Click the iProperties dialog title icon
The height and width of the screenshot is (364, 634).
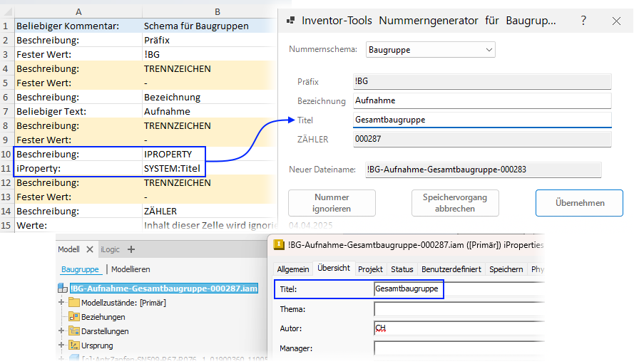(279, 245)
